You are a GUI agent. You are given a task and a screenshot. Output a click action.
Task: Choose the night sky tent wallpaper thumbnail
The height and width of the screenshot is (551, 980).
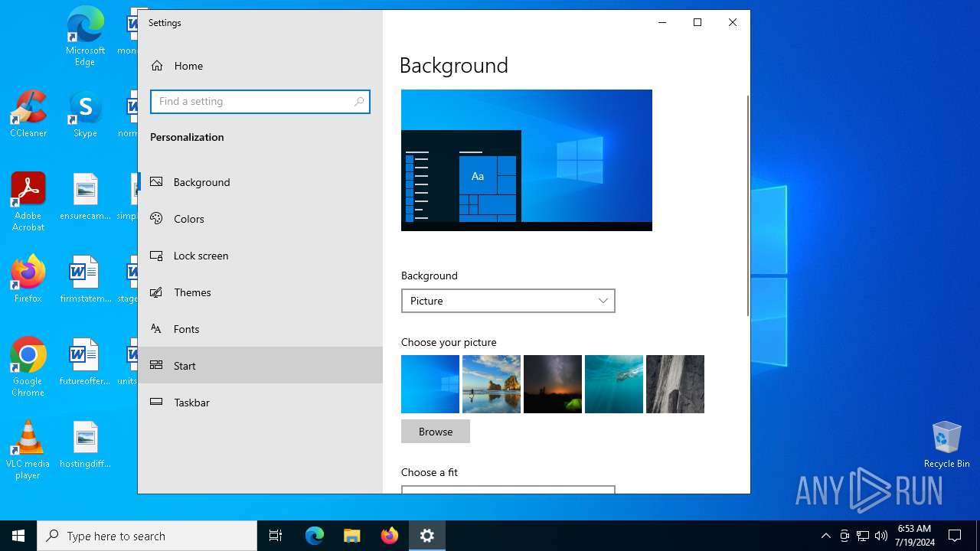coord(553,384)
